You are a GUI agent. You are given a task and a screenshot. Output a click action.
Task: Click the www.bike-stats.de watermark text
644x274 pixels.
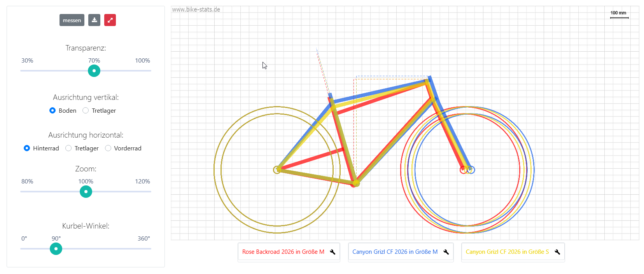point(196,10)
